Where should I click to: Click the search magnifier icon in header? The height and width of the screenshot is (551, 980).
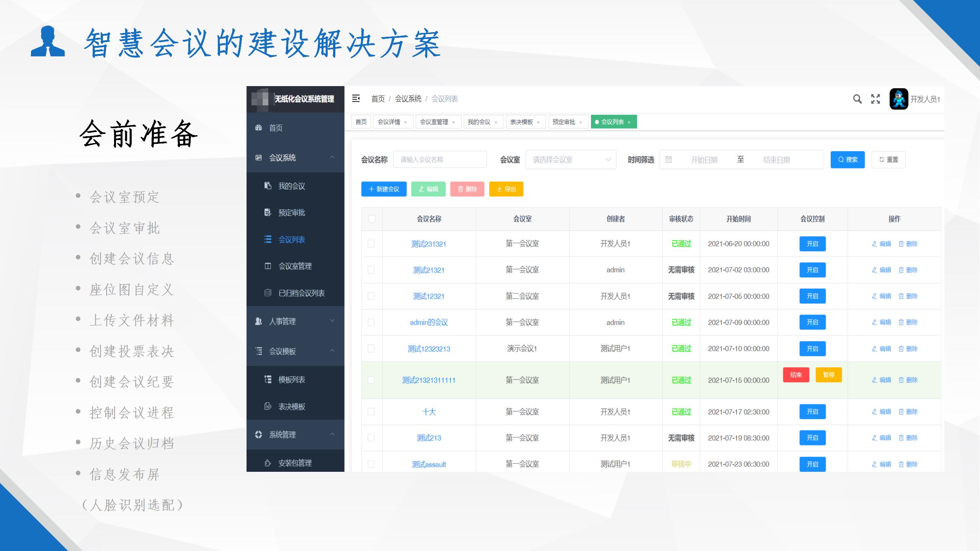click(857, 99)
